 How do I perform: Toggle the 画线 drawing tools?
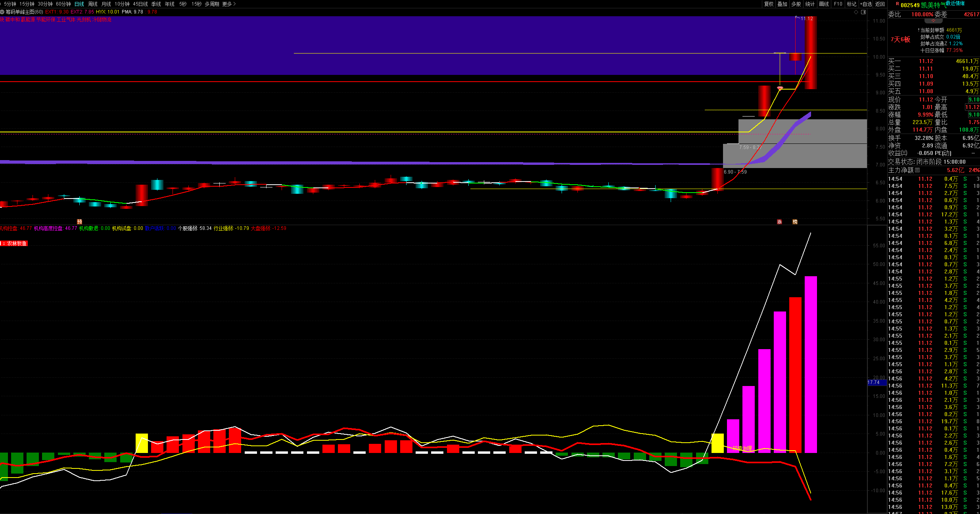point(824,4)
